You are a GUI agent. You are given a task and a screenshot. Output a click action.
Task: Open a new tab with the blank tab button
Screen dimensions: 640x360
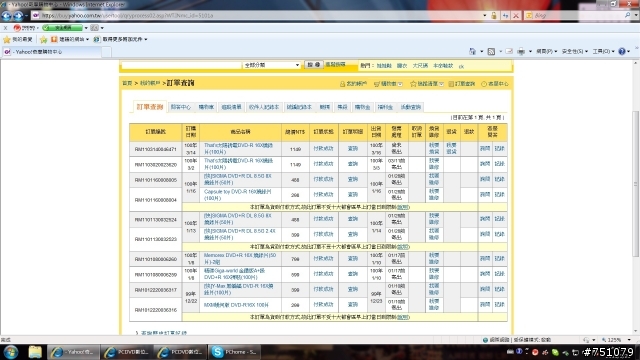tap(106, 52)
